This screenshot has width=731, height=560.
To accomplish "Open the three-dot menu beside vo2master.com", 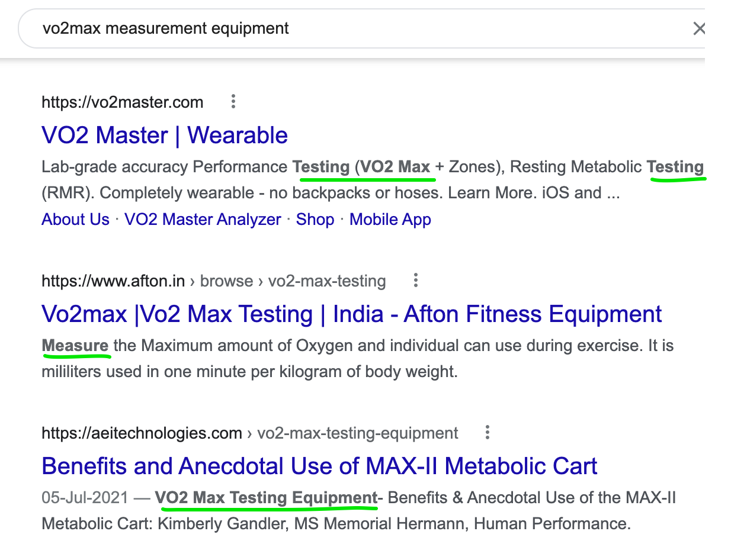I will pyautogui.click(x=233, y=102).
